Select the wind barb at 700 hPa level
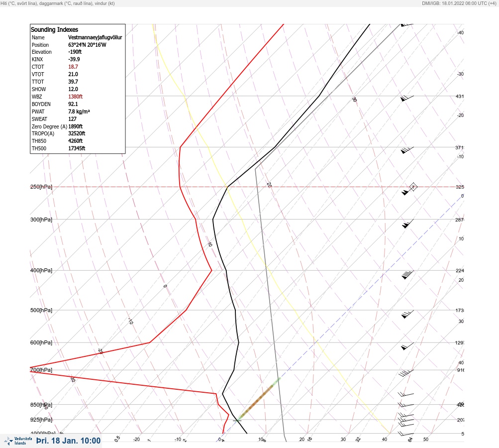The width and height of the screenshot is (499, 448). pos(406,373)
